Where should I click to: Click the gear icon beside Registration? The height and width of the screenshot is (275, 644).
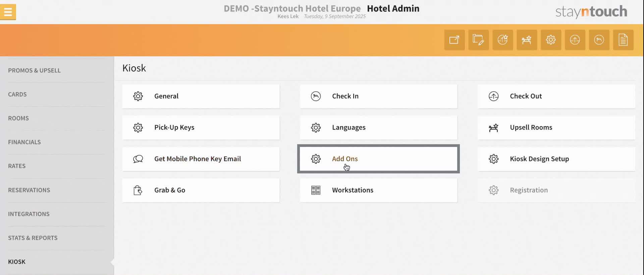pyautogui.click(x=493, y=190)
